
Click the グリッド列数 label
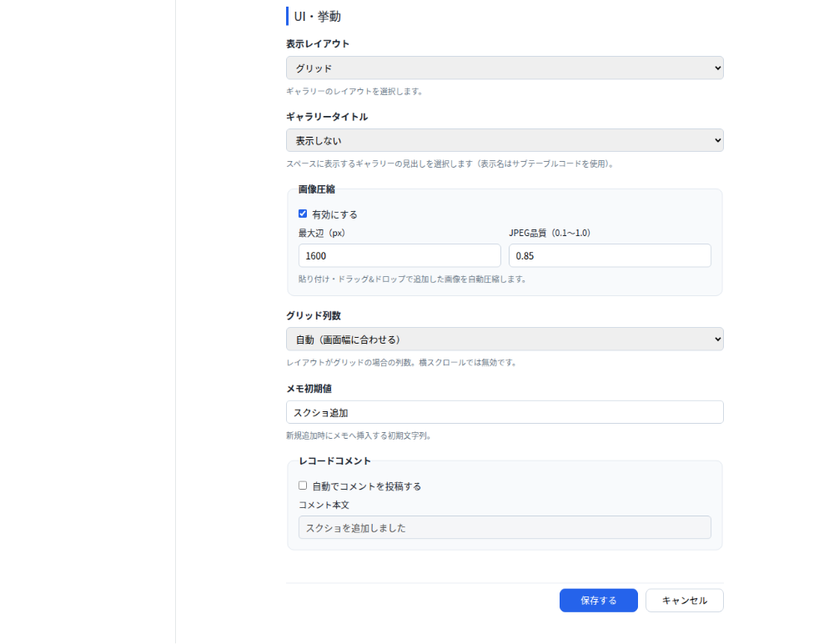tap(314, 315)
